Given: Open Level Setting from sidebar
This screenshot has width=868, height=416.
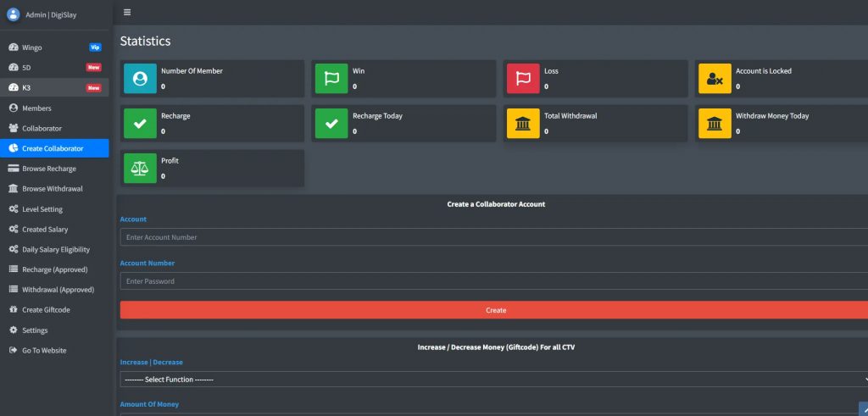Looking at the screenshot, I should click(42, 209).
